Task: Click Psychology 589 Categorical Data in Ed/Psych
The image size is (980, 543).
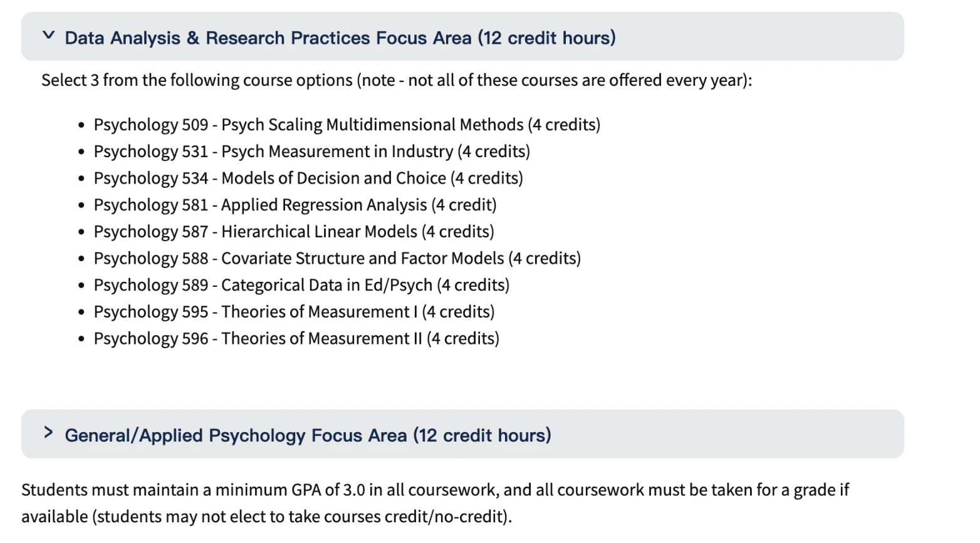Action: [x=301, y=286]
